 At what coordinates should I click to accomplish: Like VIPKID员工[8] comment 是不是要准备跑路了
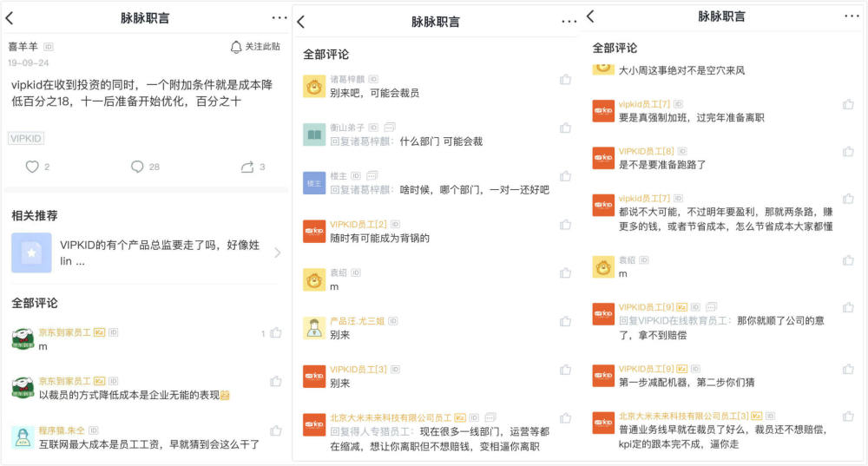click(x=848, y=152)
